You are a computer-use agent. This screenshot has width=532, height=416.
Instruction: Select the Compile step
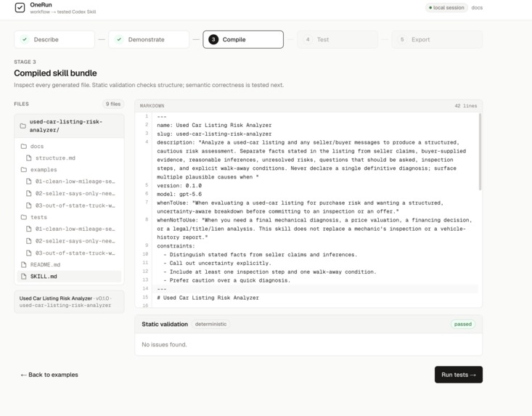(x=243, y=39)
